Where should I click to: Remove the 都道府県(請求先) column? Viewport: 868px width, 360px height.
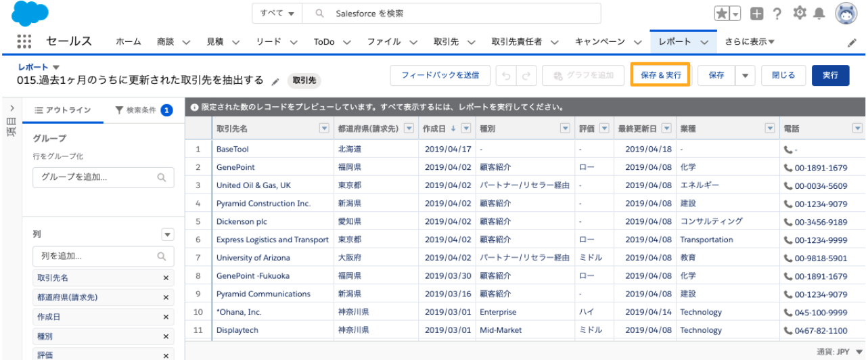166,298
